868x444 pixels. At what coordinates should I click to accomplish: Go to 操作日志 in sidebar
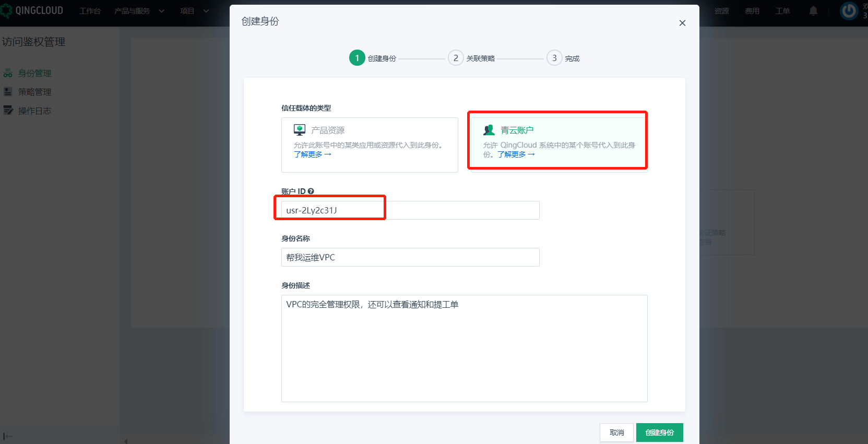[34, 111]
